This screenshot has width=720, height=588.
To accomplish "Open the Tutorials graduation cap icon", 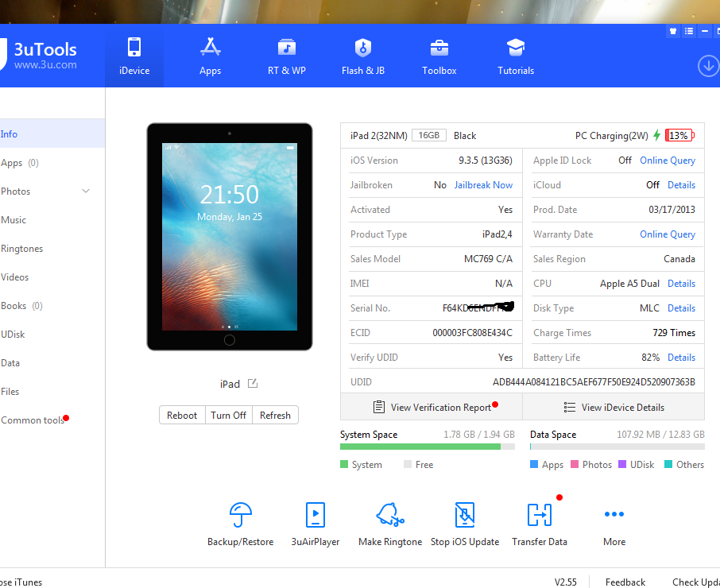I will 516,48.
